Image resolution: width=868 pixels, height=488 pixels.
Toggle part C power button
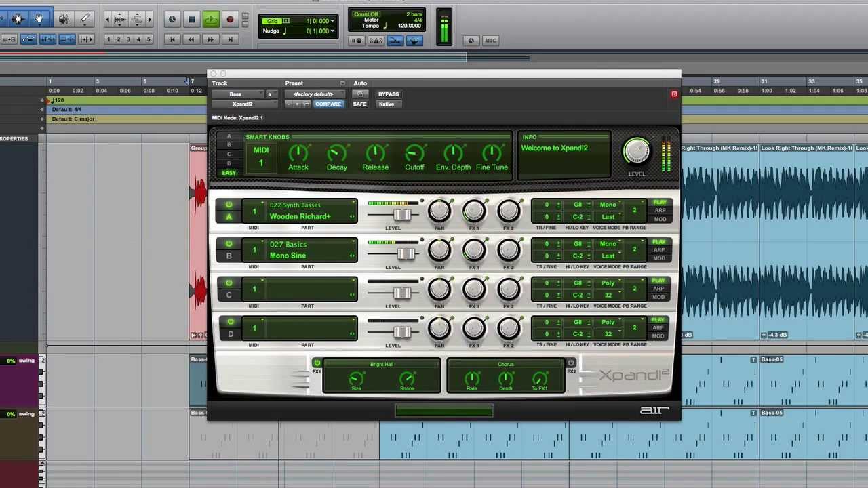point(229,283)
